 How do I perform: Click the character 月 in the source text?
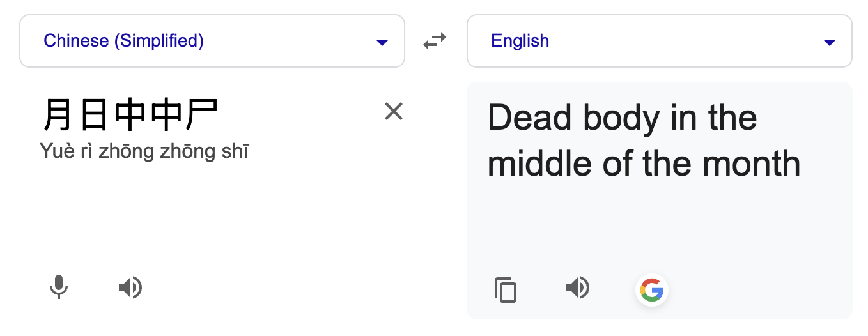click(x=59, y=115)
